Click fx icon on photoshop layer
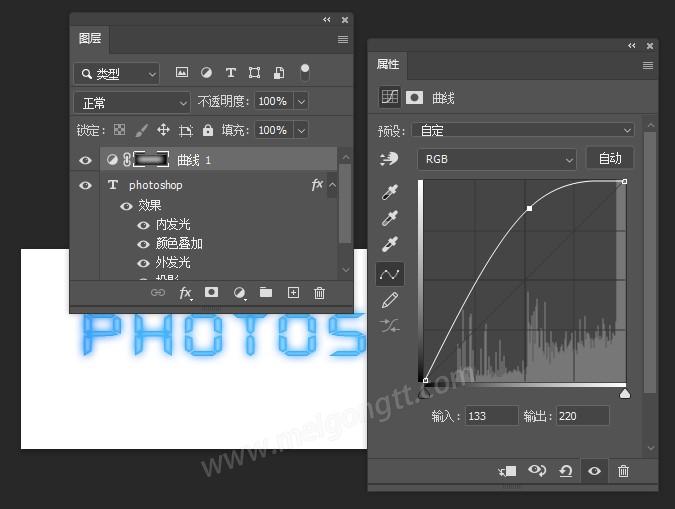The width and height of the screenshot is (675, 509). tap(317, 185)
